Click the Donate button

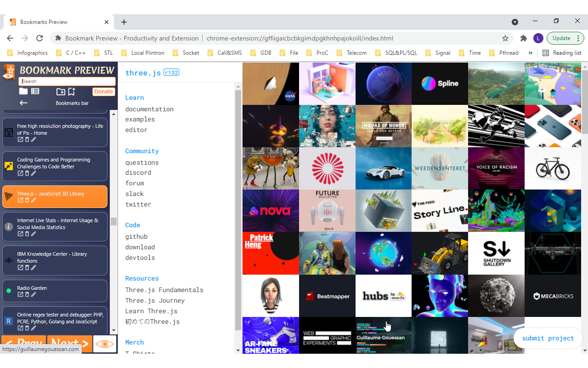coord(103,91)
